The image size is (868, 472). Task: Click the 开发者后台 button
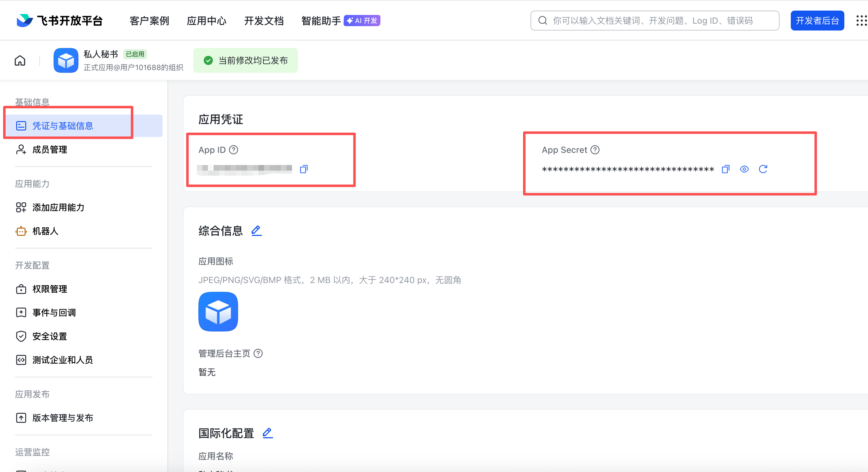pos(817,21)
